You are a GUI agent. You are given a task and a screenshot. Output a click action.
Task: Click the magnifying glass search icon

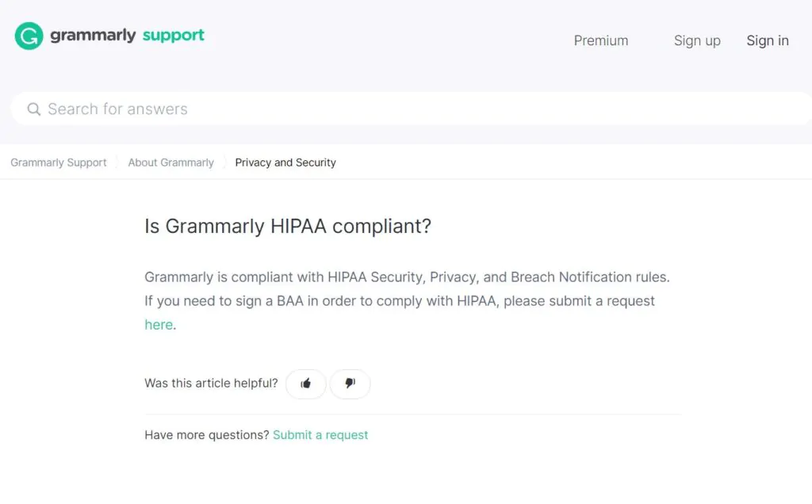(33, 109)
